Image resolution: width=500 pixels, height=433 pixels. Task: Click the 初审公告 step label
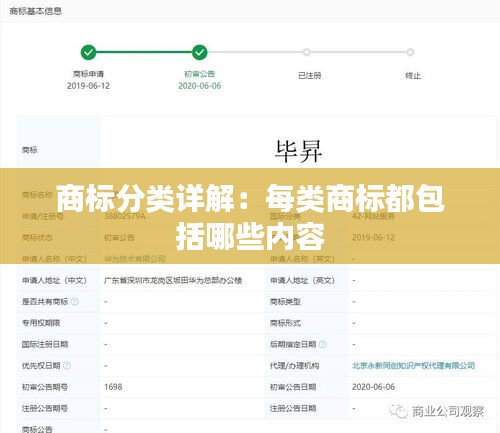[x=199, y=74]
